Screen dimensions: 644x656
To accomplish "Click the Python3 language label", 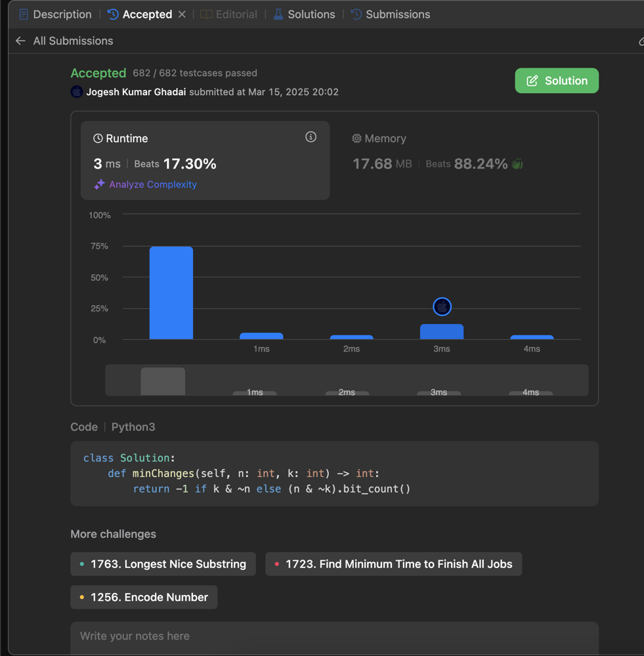I will pos(133,427).
